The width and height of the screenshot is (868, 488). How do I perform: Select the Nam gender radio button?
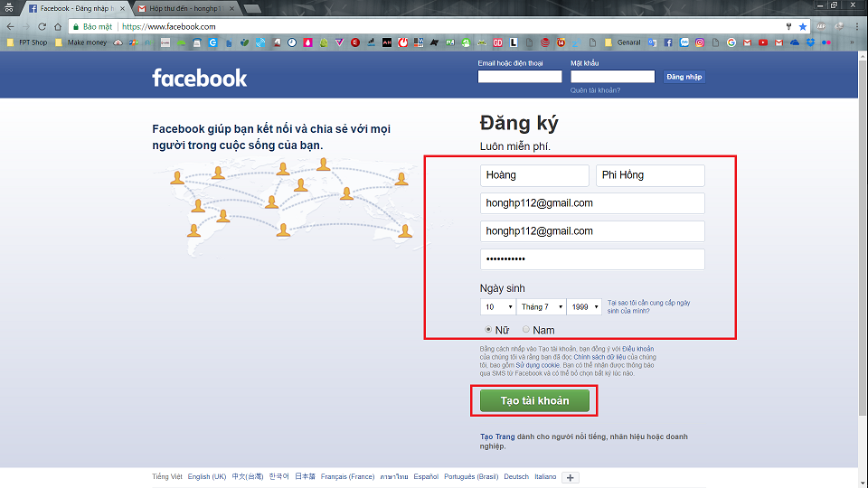pos(526,330)
